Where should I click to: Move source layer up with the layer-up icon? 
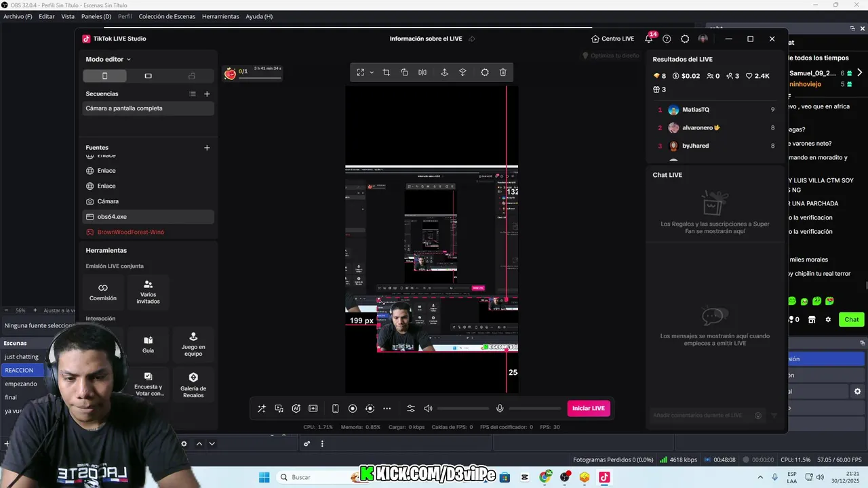coord(444,73)
